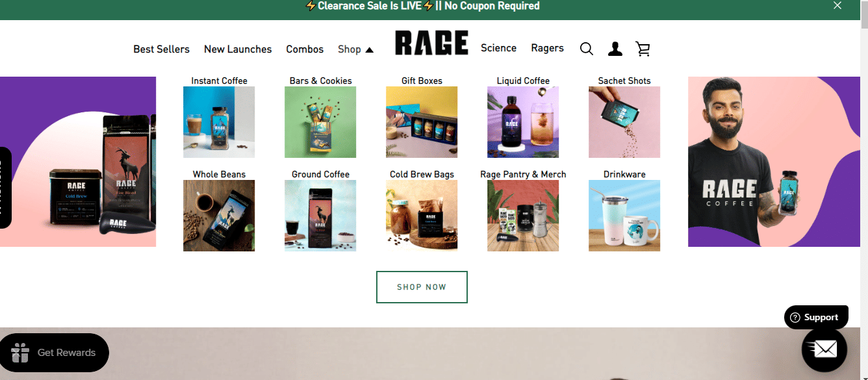This screenshot has height=380, width=868.
Task: Open the Support help widget
Action: pos(815,317)
